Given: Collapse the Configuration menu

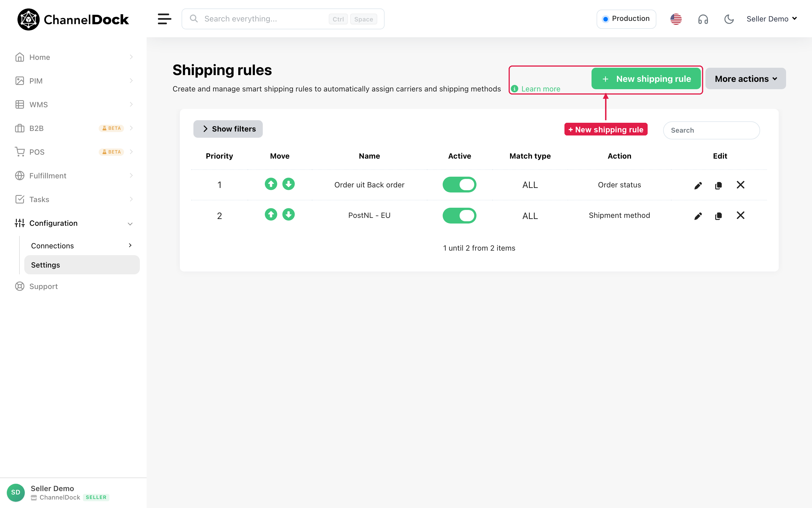Looking at the screenshot, I should tap(74, 223).
